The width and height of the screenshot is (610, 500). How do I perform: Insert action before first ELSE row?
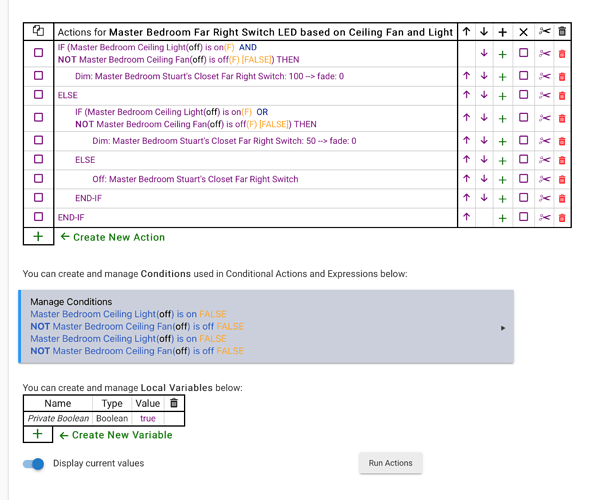(x=503, y=96)
